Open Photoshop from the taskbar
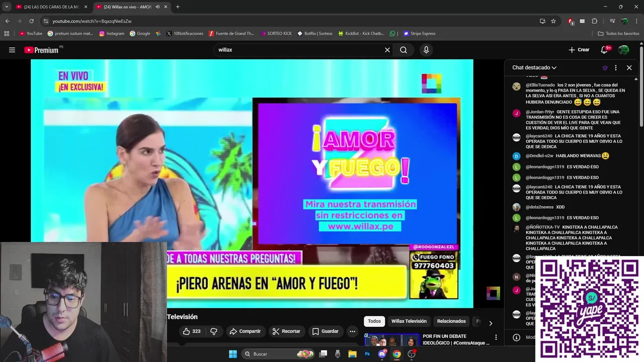This screenshot has height=362, width=644. [x=367, y=354]
